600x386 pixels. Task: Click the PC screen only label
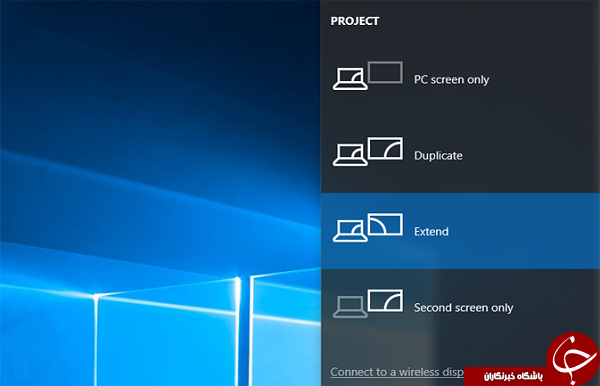click(x=452, y=80)
